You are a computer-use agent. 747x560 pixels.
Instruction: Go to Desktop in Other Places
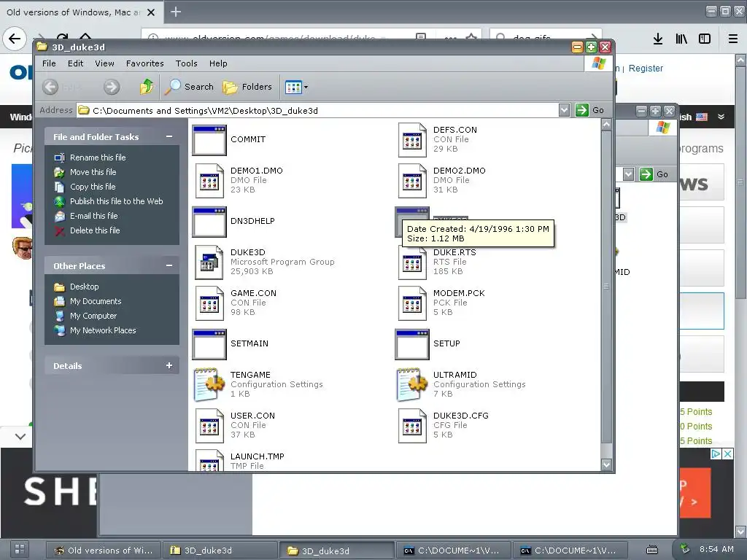tap(85, 287)
